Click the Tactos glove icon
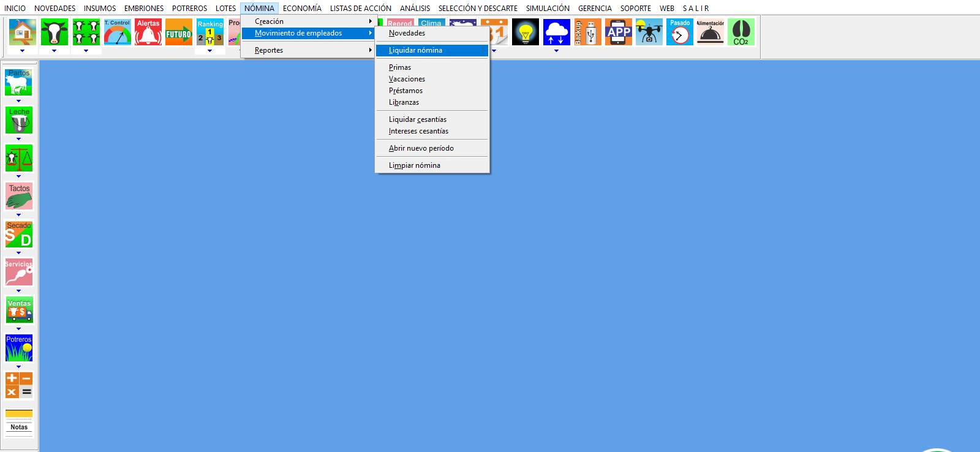980x452 pixels. point(19,196)
